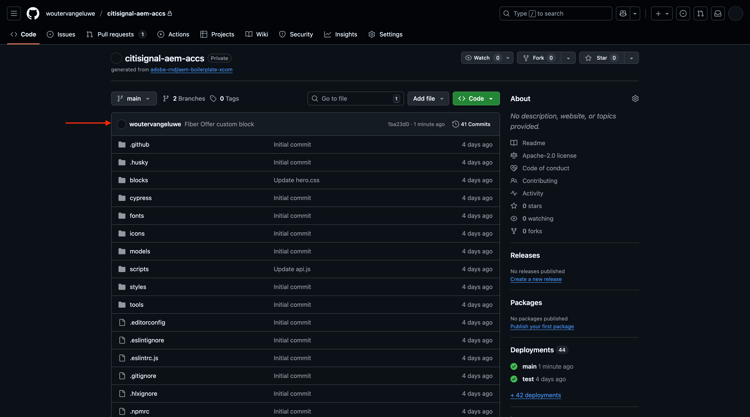Open the main branch selector dropdown
The image size is (750, 417).
click(x=134, y=99)
